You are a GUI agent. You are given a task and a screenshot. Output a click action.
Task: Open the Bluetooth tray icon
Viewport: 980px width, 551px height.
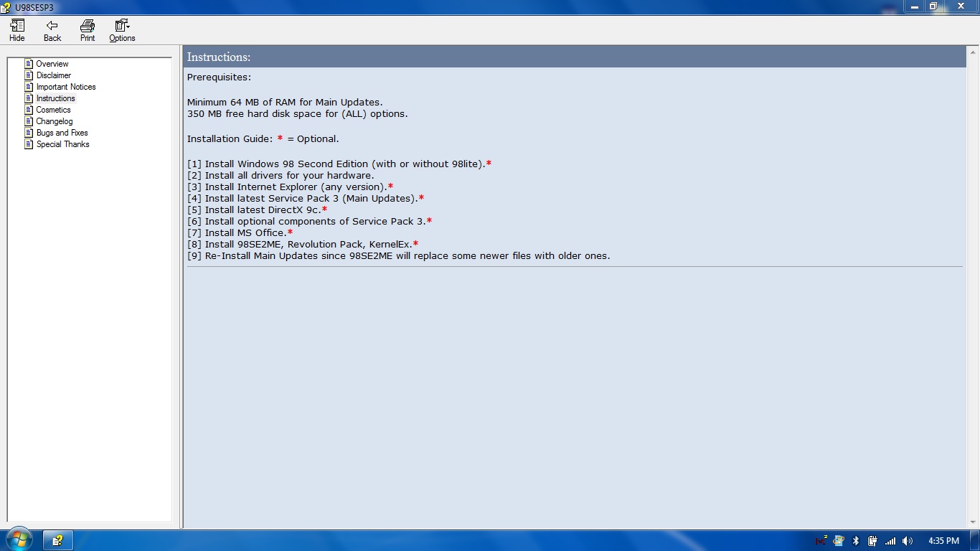coord(855,541)
